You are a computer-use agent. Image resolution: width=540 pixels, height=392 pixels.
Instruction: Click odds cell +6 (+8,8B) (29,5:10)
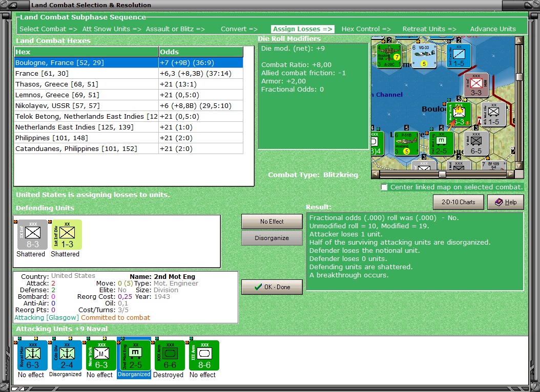201,105
